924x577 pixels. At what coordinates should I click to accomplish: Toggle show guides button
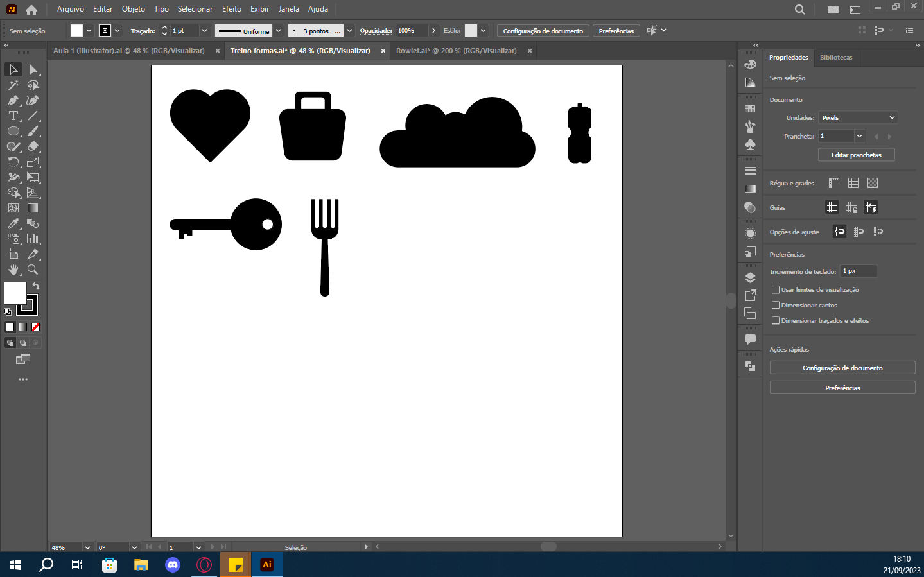(832, 207)
